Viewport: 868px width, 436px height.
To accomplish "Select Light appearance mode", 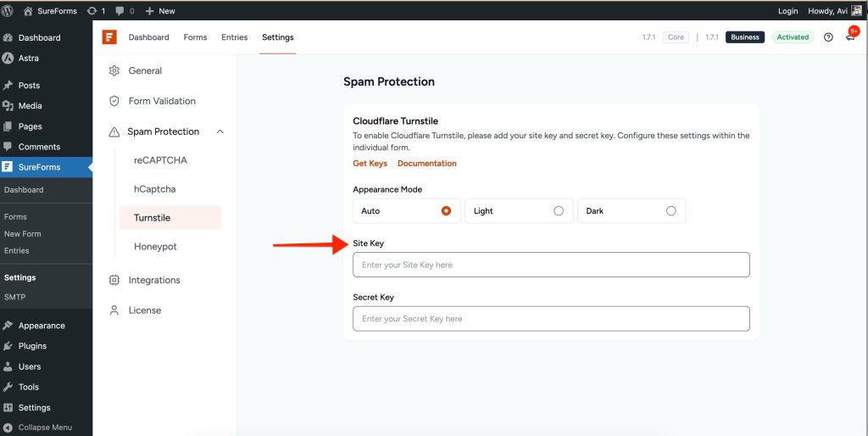I will (x=558, y=211).
